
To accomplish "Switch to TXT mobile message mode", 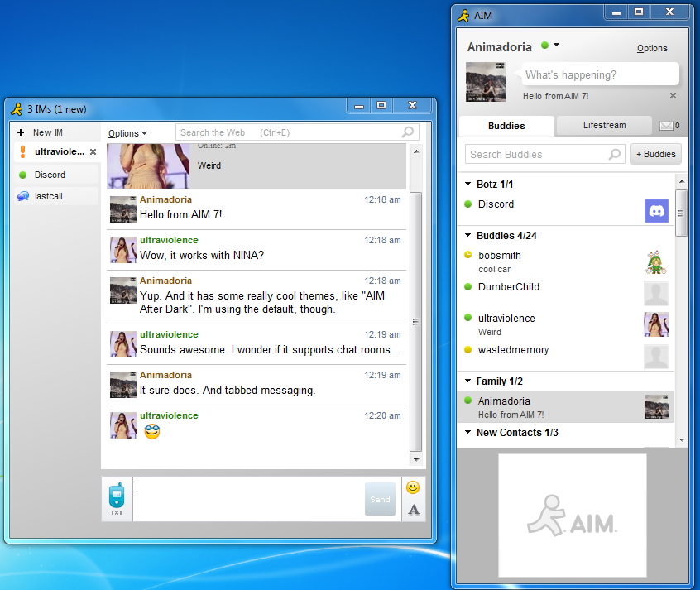I will click(x=117, y=499).
